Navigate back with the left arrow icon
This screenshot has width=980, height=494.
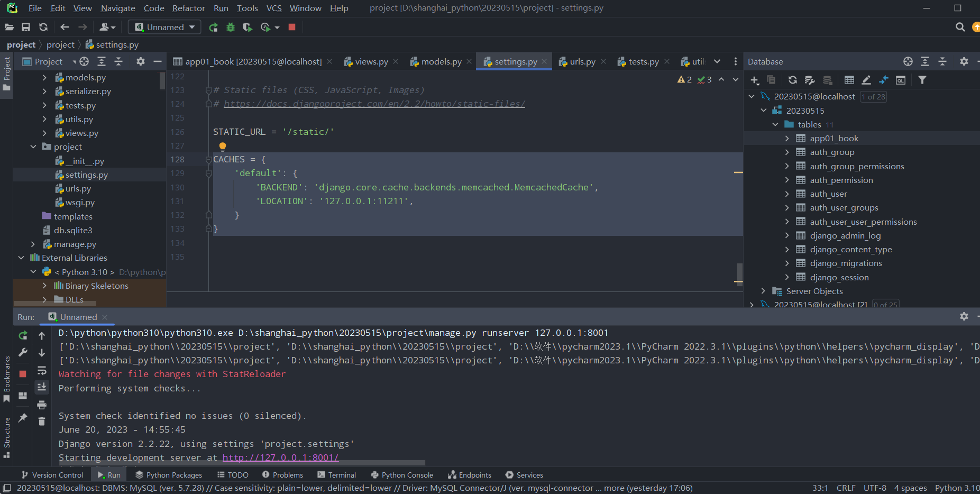coord(65,27)
